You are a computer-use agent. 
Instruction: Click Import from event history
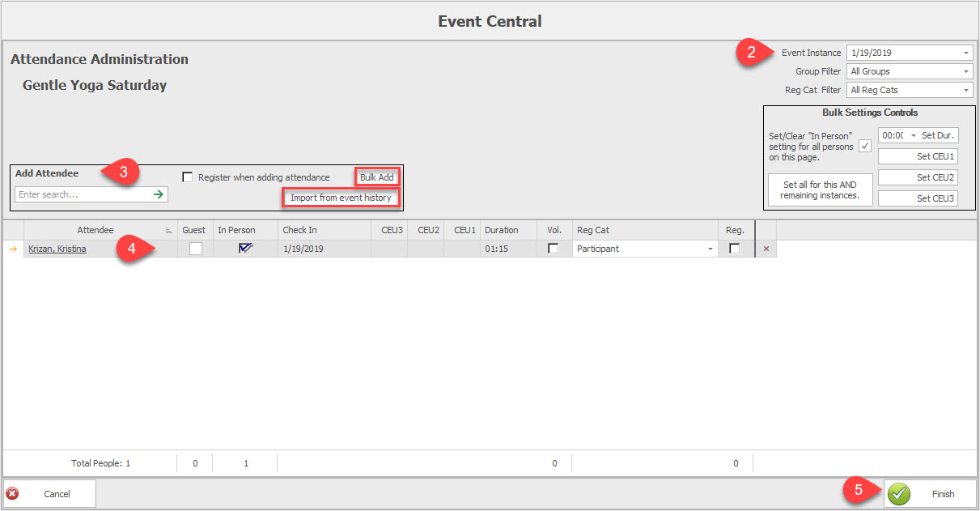tap(341, 198)
